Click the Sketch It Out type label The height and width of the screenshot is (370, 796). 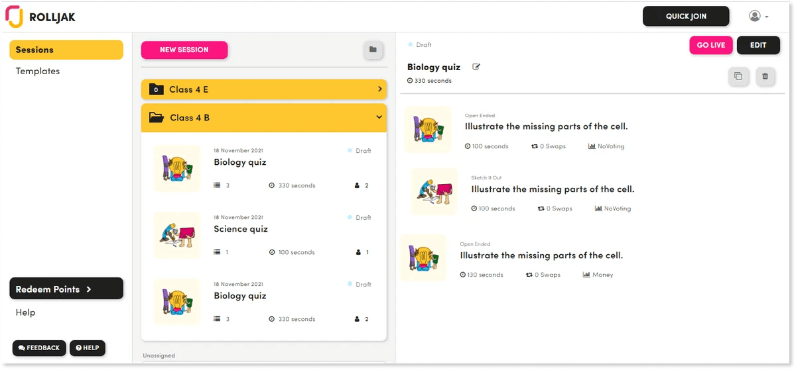(x=486, y=178)
